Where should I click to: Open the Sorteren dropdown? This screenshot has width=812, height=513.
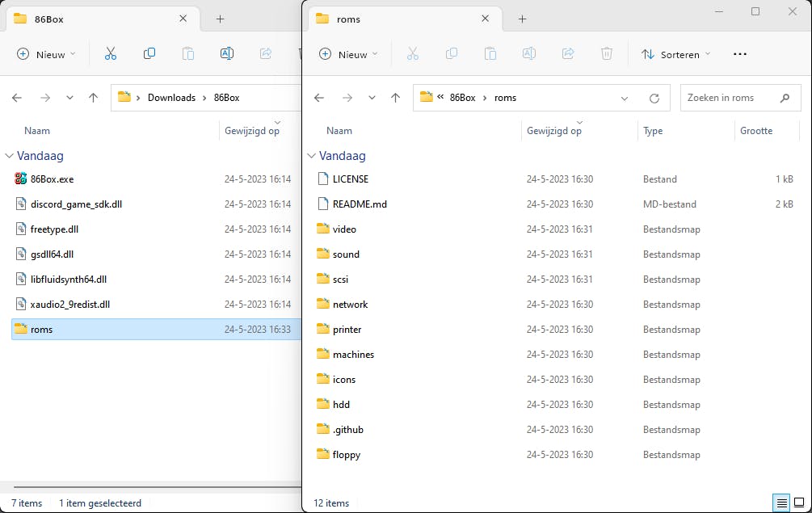pyautogui.click(x=675, y=54)
